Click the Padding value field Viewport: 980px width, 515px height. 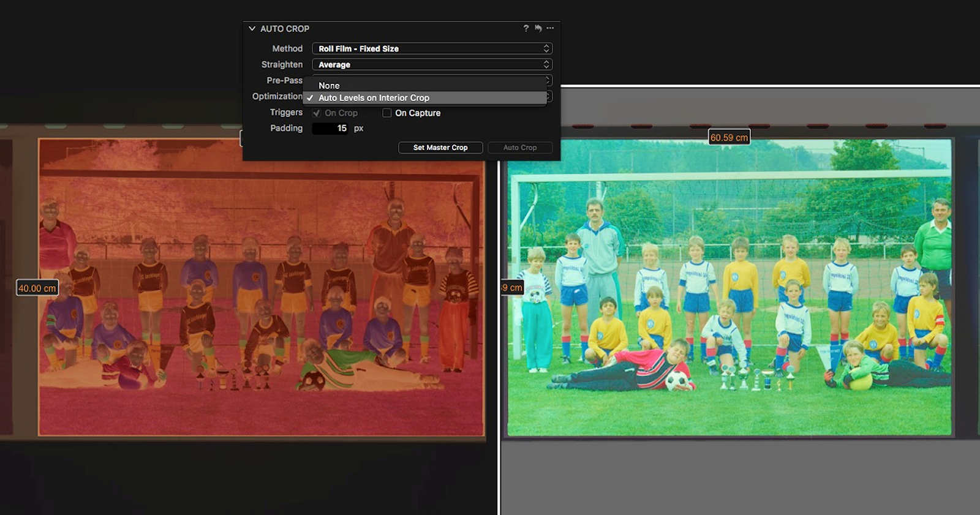[331, 129]
